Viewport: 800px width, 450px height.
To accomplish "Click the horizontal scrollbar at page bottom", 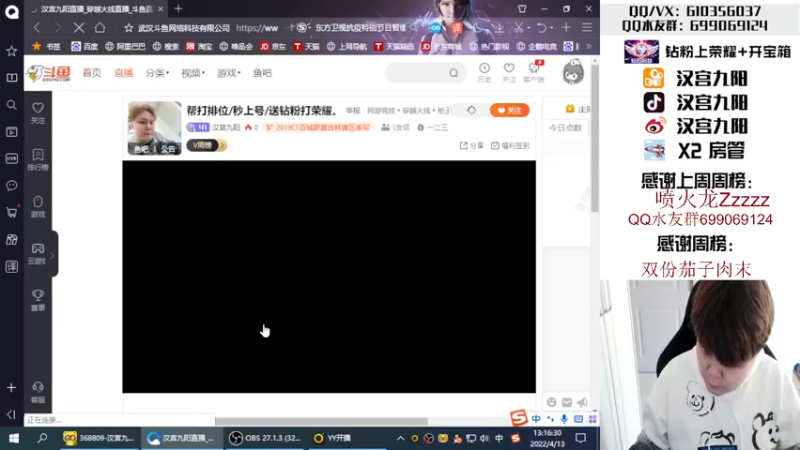I will click(x=321, y=421).
